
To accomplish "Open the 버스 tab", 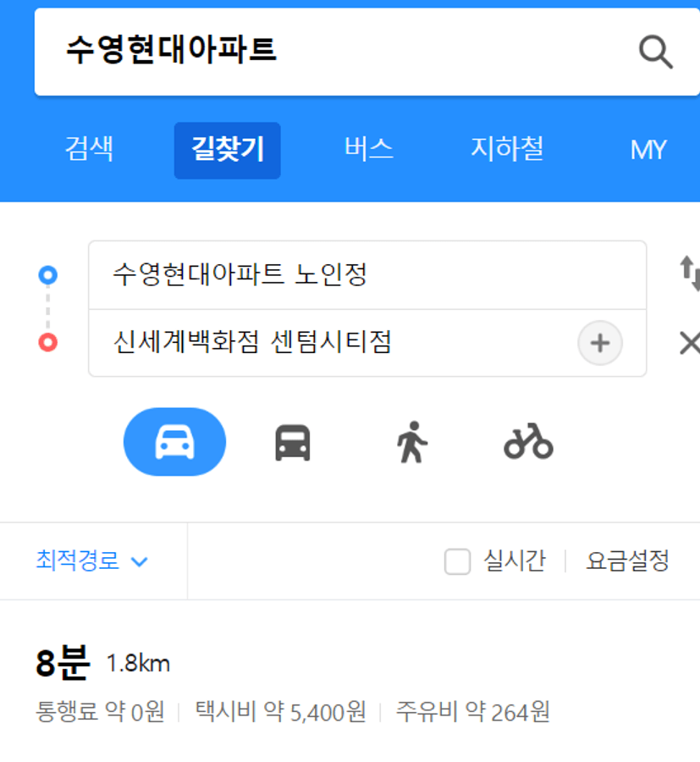I will point(369,149).
